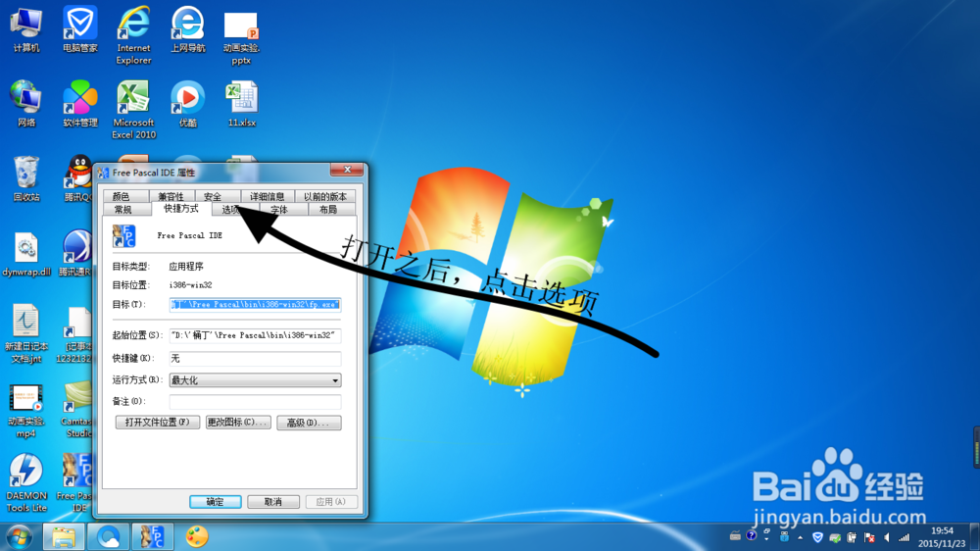The image size is (980, 551).
Task: Open the taskbar clock showing 19:54
Action: point(942,537)
